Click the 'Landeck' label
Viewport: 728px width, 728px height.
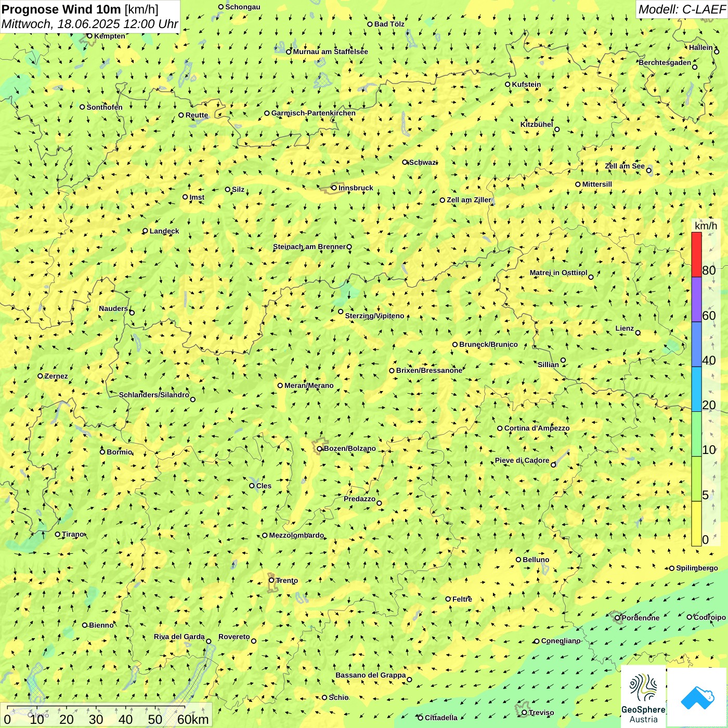click(164, 231)
